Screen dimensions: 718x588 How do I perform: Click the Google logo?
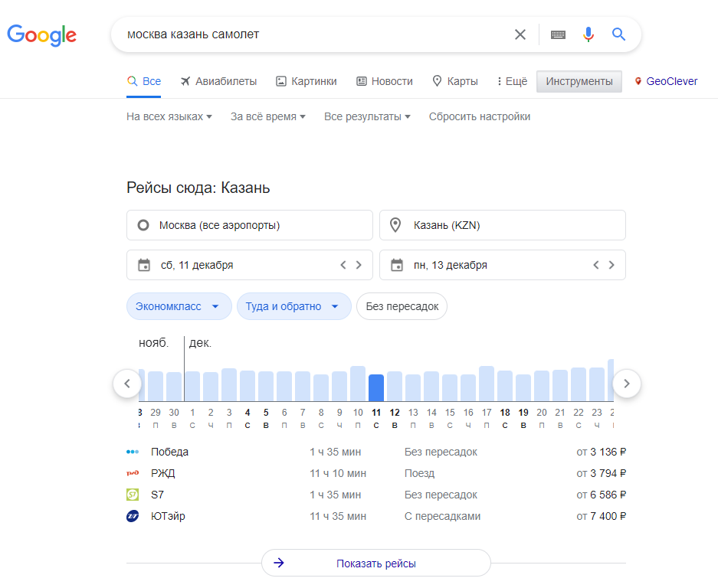tap(41, 35)
